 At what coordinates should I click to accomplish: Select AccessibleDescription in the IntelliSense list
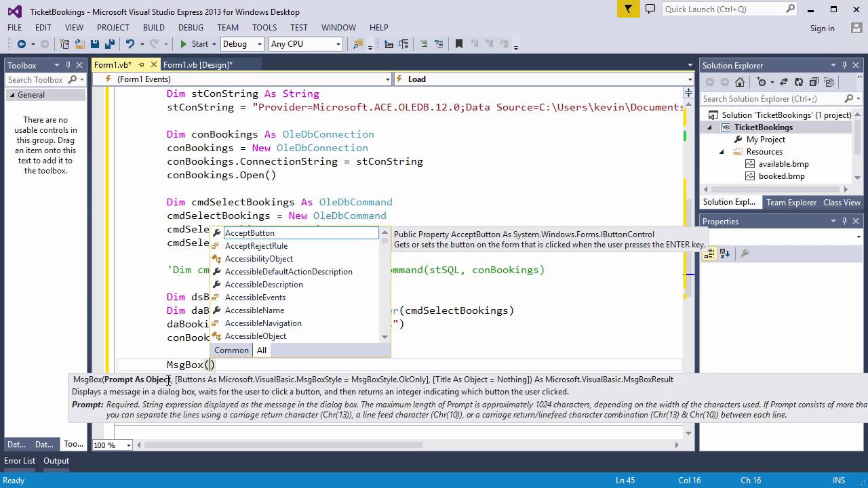[264, 285]
